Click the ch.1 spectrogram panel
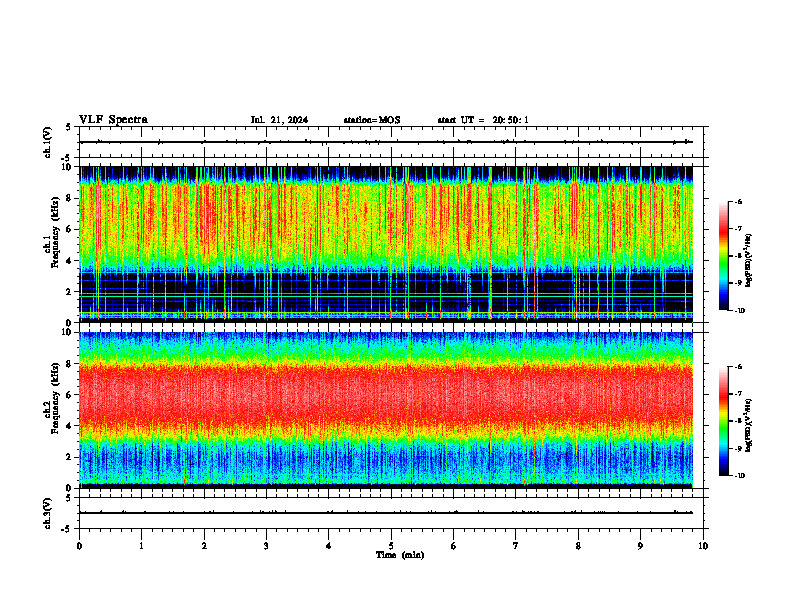This screenshot has width=792, height=612. (x=386, y=244)
